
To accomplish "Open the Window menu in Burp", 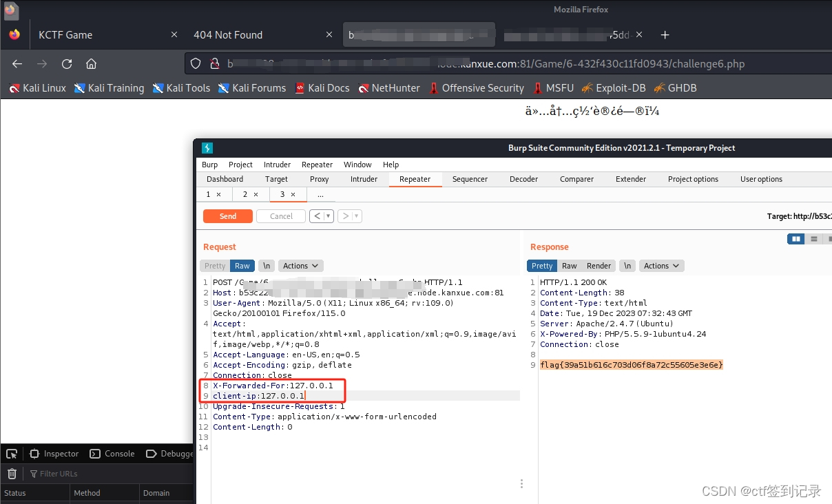I will coord(357,165).
